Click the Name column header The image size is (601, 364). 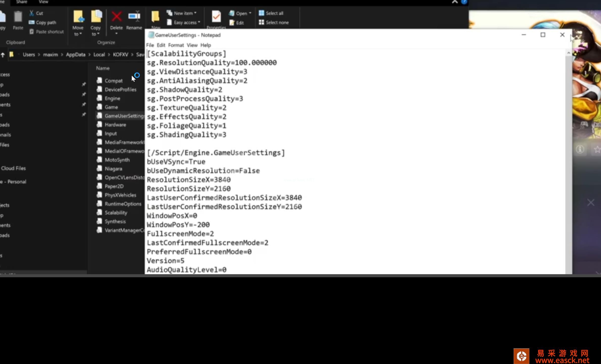point(102,68)
